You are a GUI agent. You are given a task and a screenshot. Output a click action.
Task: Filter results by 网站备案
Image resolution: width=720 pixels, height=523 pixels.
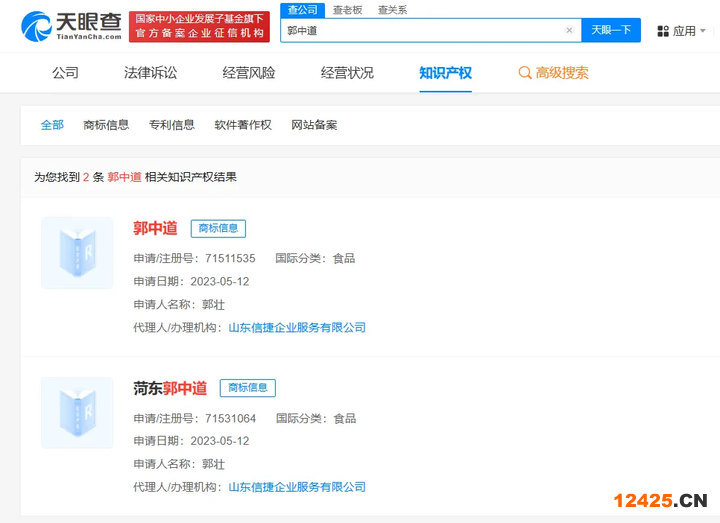[x=314, y=125]
